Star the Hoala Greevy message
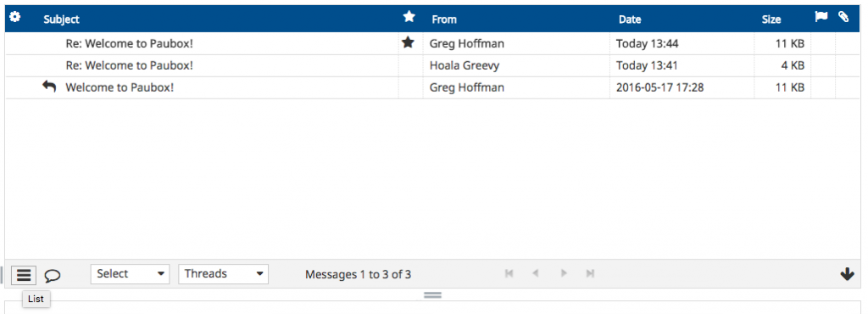The height and width of the screenshot is (314, 868). (x=410, y=65)
